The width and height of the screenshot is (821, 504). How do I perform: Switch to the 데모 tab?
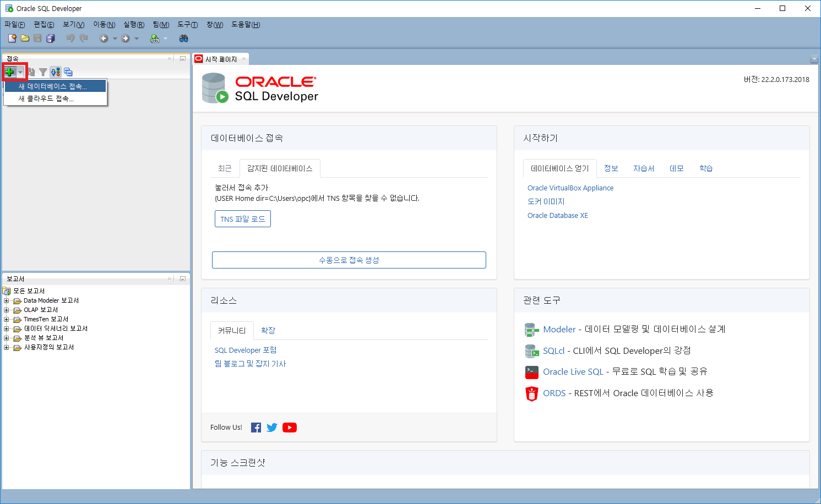coord(677,168)
